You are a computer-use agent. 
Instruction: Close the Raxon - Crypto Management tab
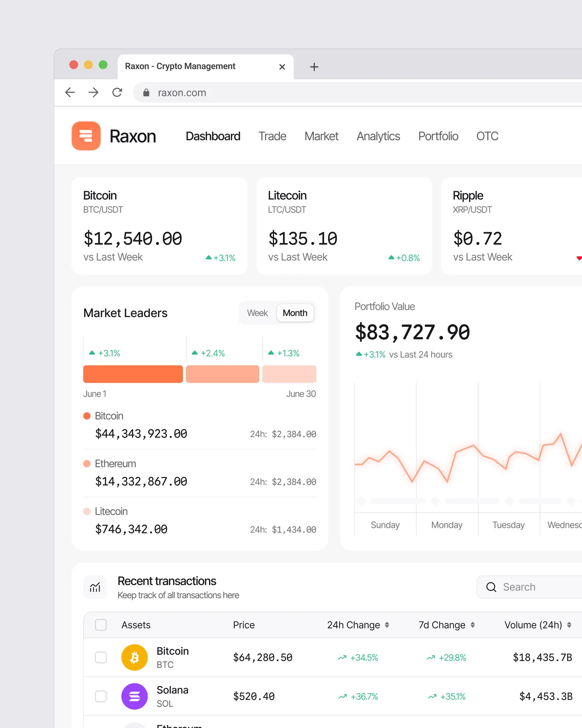point(282,67)
